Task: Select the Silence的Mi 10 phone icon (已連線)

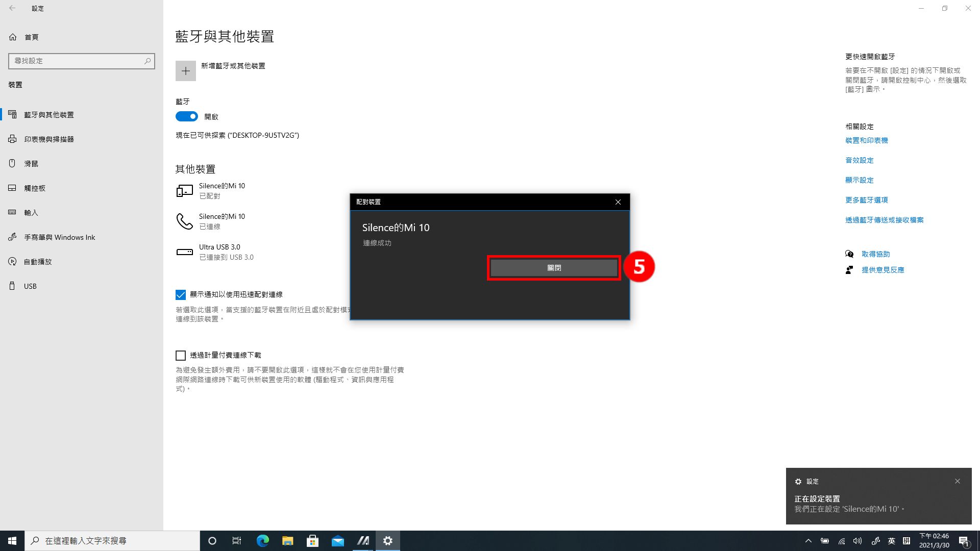Action: click(184, 221)
